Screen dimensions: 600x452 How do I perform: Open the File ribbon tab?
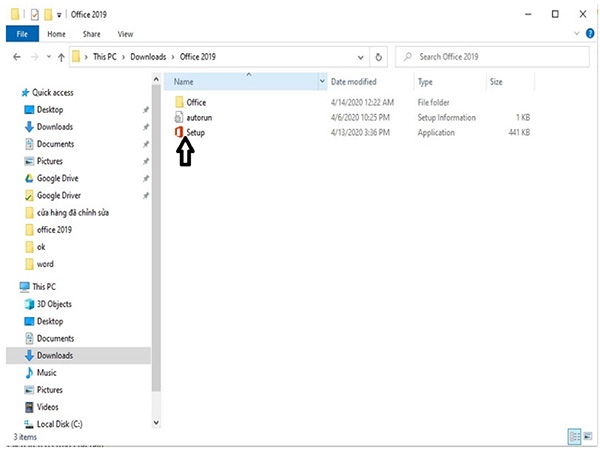point(22,34)
